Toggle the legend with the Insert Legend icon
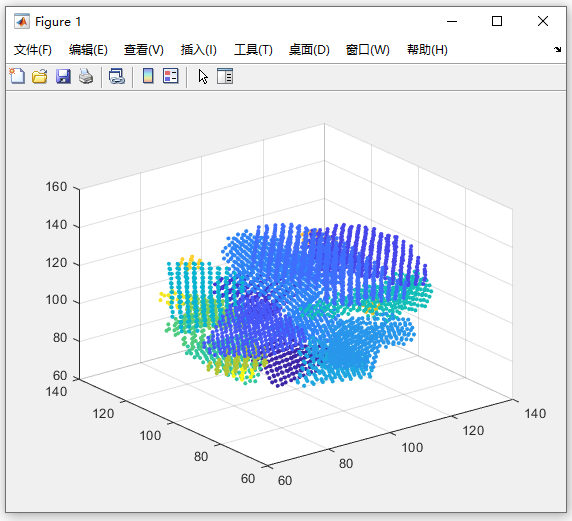The height and width of the screenshot is (521, 572). [170, 76]
